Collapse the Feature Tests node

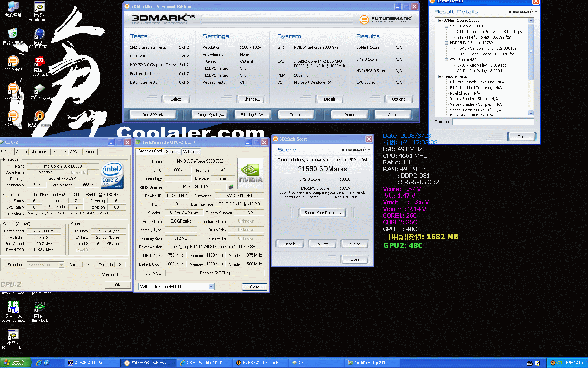coord(440,76)
